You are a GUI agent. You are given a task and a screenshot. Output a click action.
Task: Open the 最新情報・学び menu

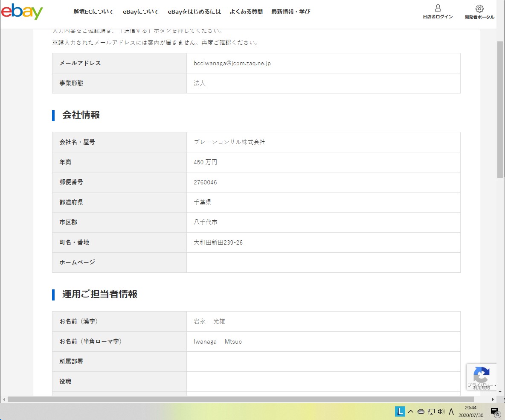click(291, 12)
